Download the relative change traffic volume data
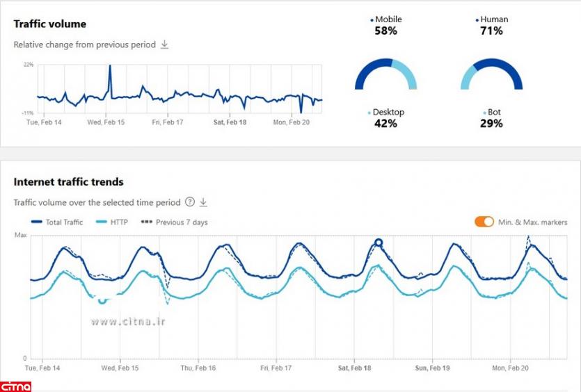This screenshot has height=392, width=581. pos(165,44)
